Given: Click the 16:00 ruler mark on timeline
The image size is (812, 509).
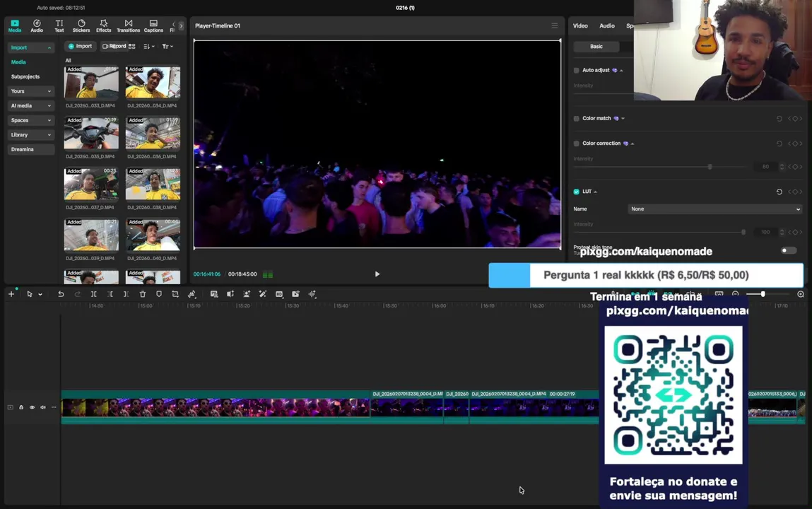Looking at the screenshot, I should (x=440, y=306).
